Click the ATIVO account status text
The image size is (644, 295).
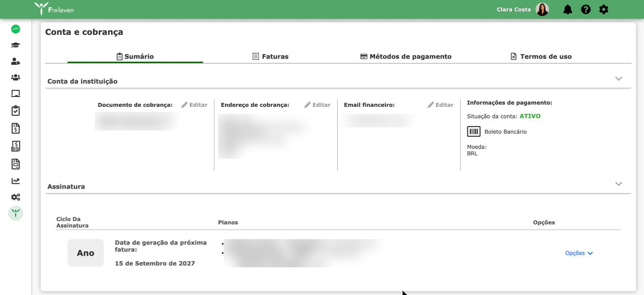pos(530,116)
